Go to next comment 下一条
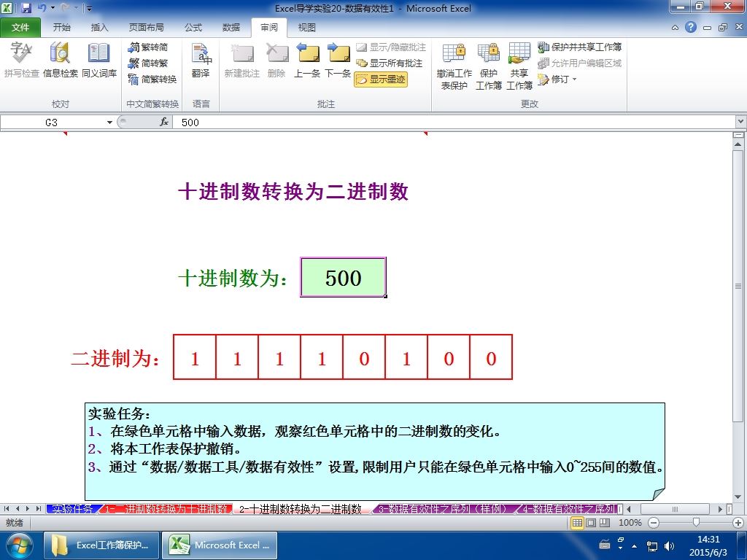The width and height of the screenshot is (747, 560). click(338, 60)
